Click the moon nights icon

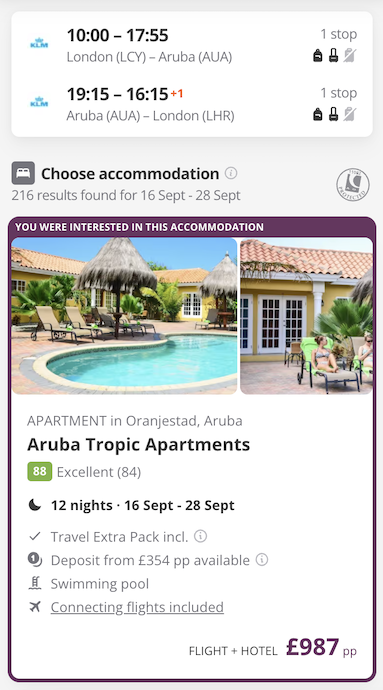point(35,505)
